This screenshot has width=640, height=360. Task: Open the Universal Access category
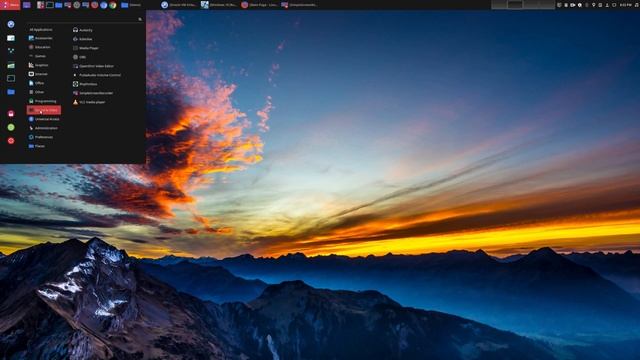pos(44,119)
